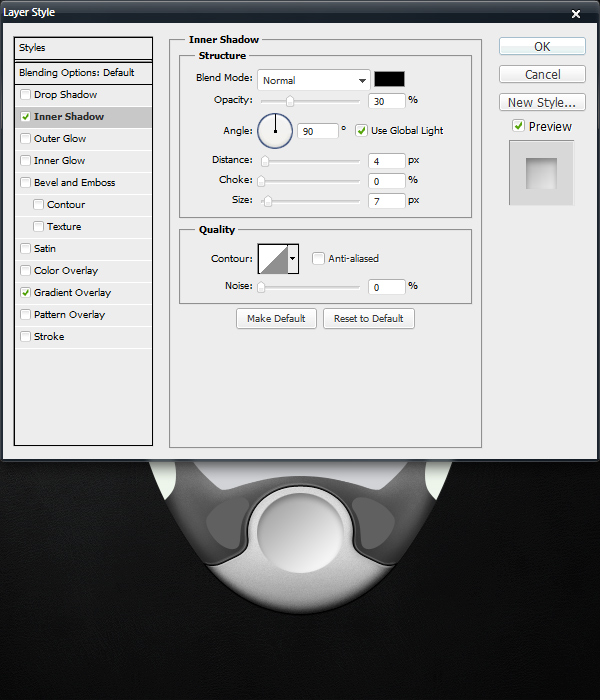This screenshot has height=700, width=600.
Task: Open the contour picker dropdown arrow
Action: point(293,258)
